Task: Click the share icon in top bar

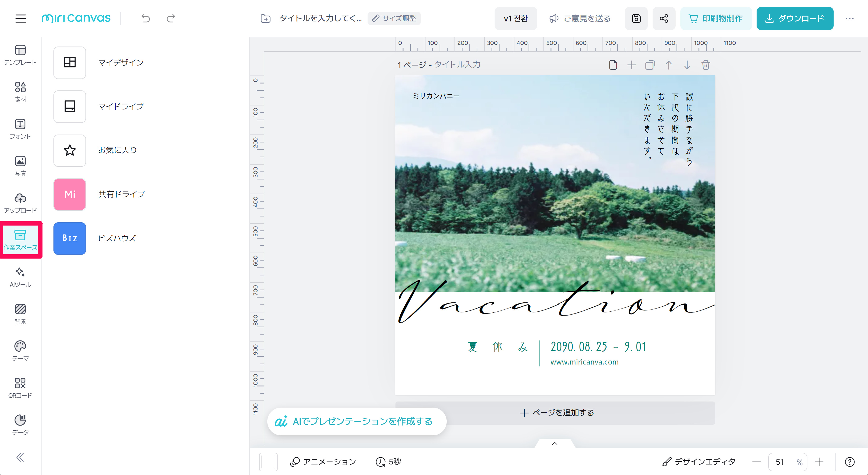Action: (x=663, y=18)
